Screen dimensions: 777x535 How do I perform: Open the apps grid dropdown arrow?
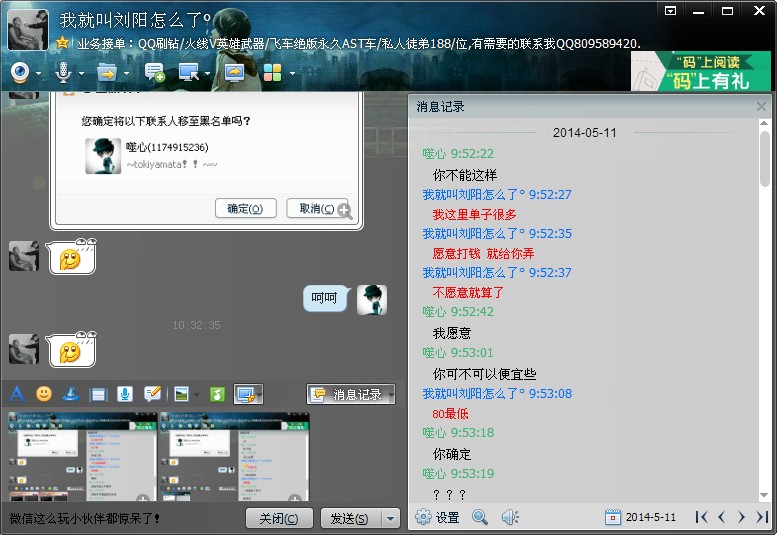[292, 74]
